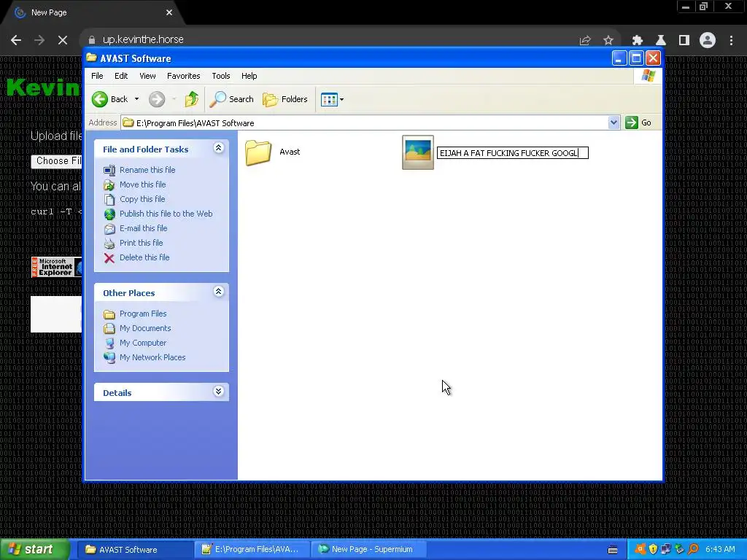Click the Go button

pos(638,122)
